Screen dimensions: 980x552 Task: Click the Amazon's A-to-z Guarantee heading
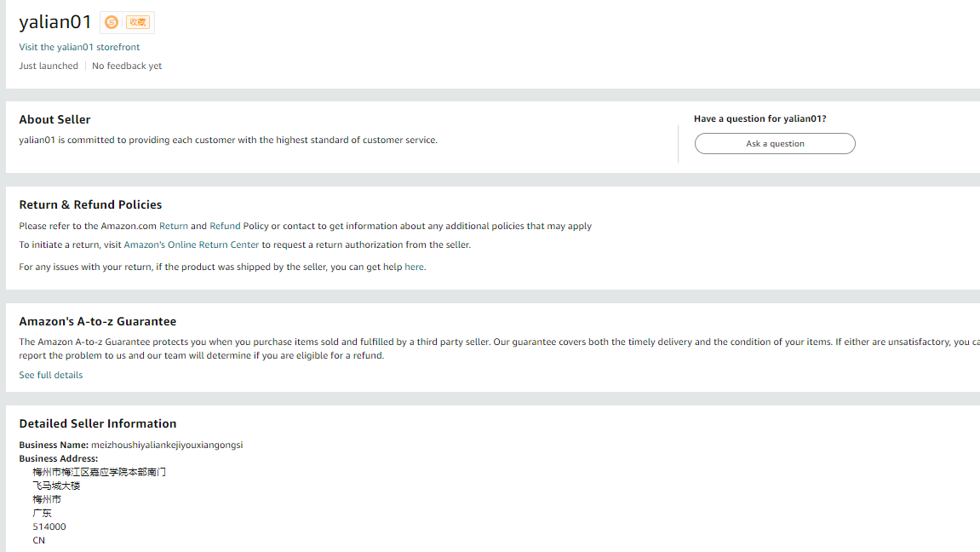98,321
